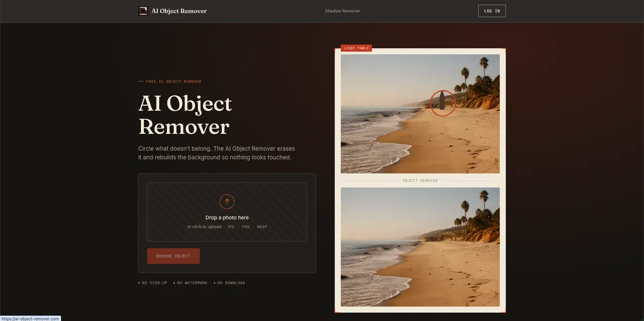This screenshot has height=321, width=644.
Task: Click the 'Circle what doesn't belong' description
Action: 217,153
